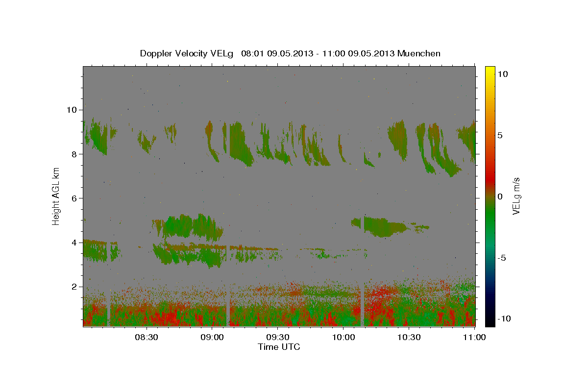Click the colorbar label -5
The image size is (588, 392).
point(501,258)
